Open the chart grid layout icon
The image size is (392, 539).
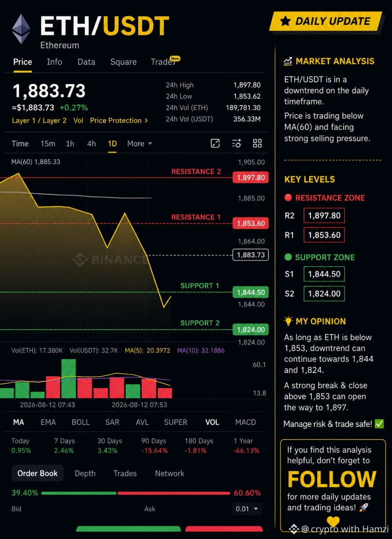pyautogui.click(x=257, y=143)
